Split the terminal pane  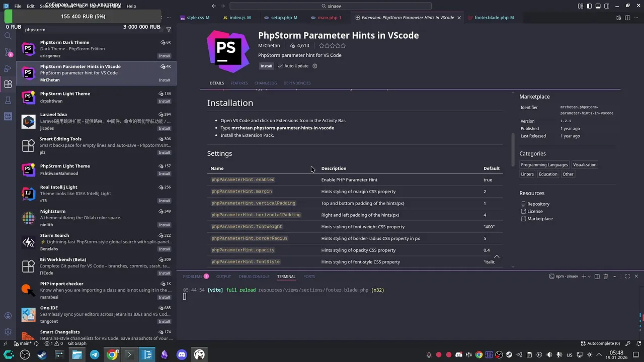click(597, 277)
